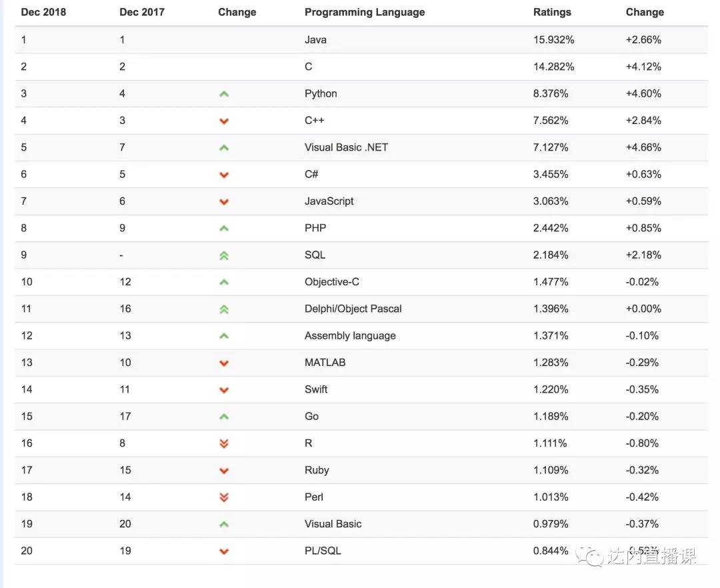This screenshot has width=720, height=588.
Task: Click the green up arrow beside Go
Action: click(223, 417)
